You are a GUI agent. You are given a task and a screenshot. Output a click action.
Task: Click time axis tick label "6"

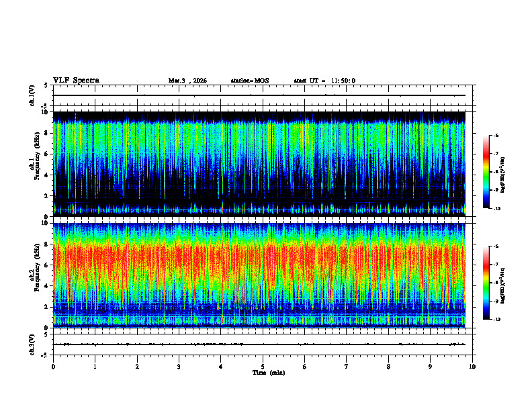[305, 367]
